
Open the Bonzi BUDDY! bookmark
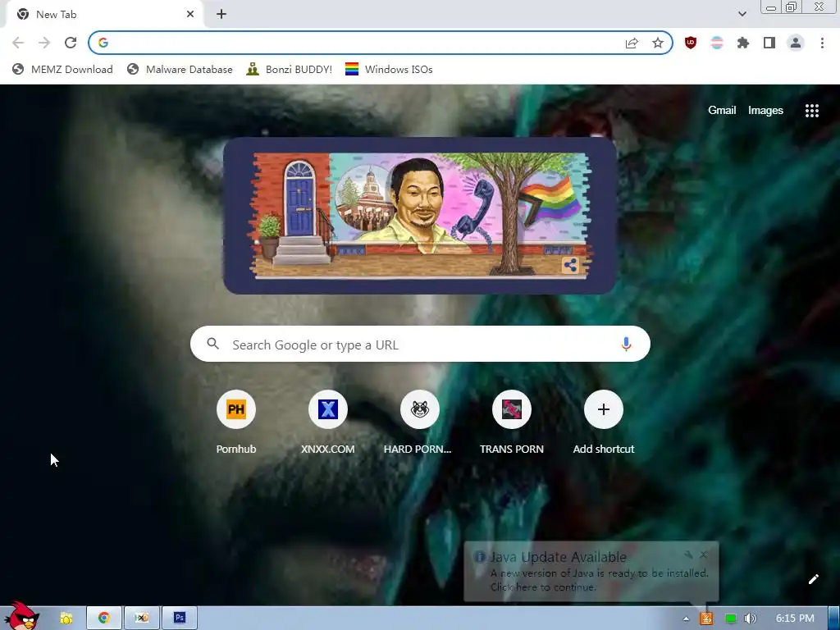290,69
